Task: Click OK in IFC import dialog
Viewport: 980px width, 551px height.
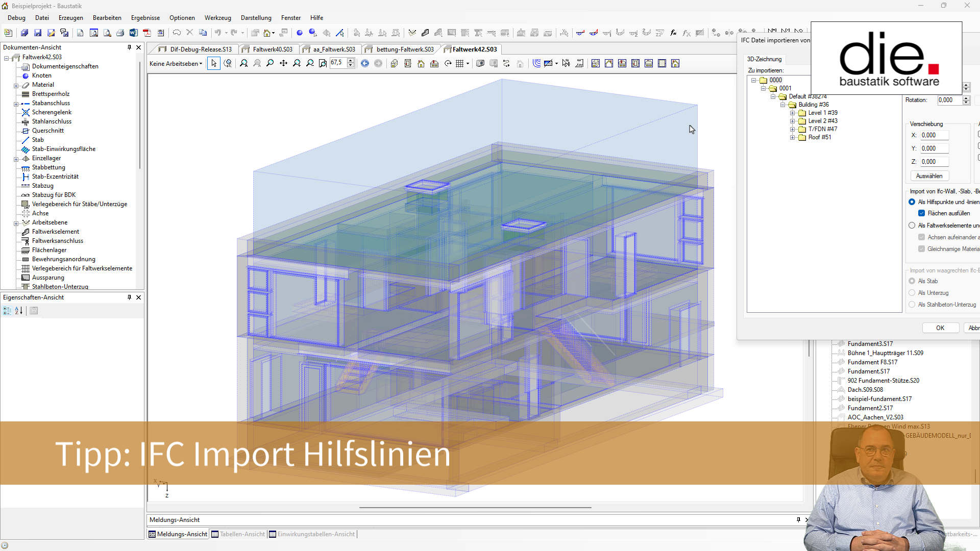Action: 940,328
